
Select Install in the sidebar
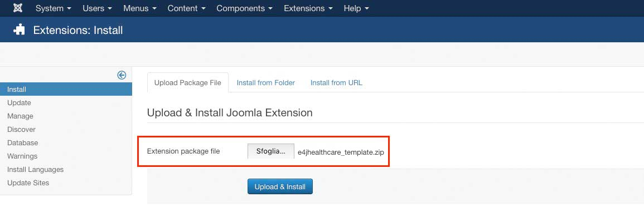66,89
